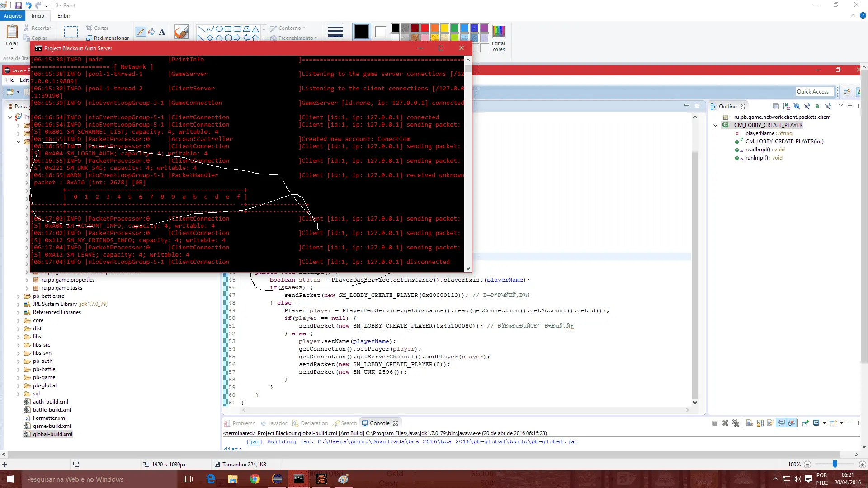Image resolution: width=868 pixels, height=488 pixels.
Task: Click the Save icon in title bar
Action: pos(19,5)
